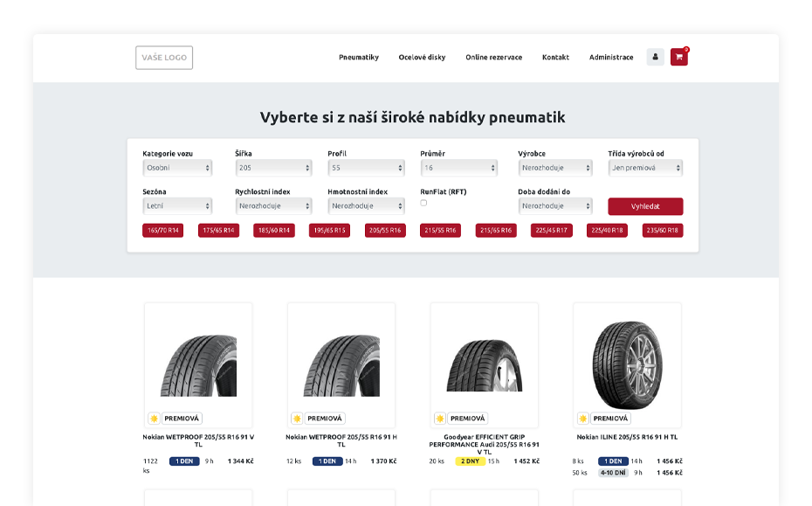This screenshot has width=812, height=506.
Task: Select the 165/70 R14 size shortcut
Action: pos(162,231)
